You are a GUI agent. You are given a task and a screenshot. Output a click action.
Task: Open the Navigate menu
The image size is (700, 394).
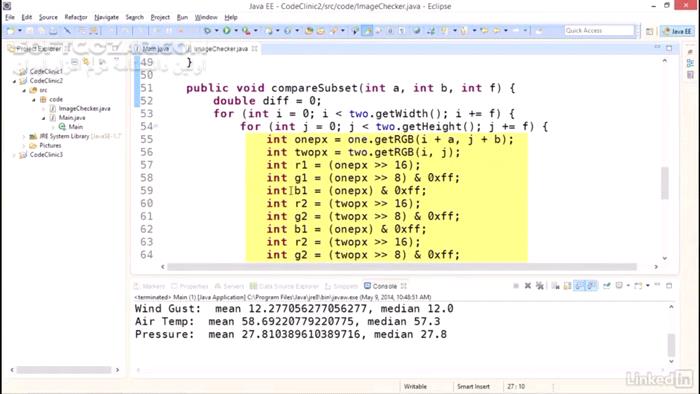(106, 17)
